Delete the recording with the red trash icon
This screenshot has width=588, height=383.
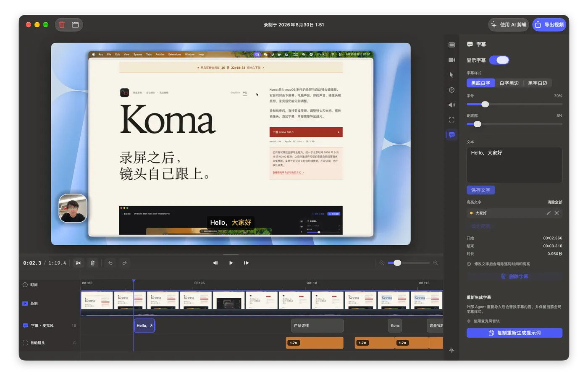(x=62, y=25)
